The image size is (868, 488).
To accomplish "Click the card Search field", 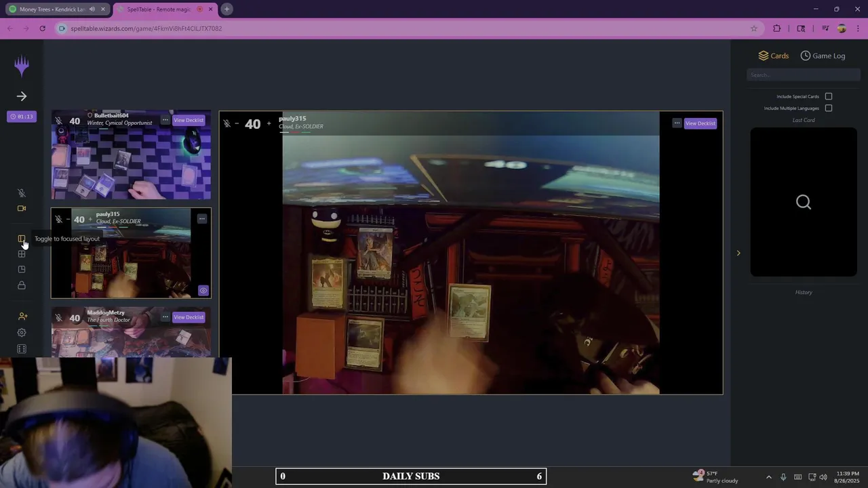I will (804, 75).
